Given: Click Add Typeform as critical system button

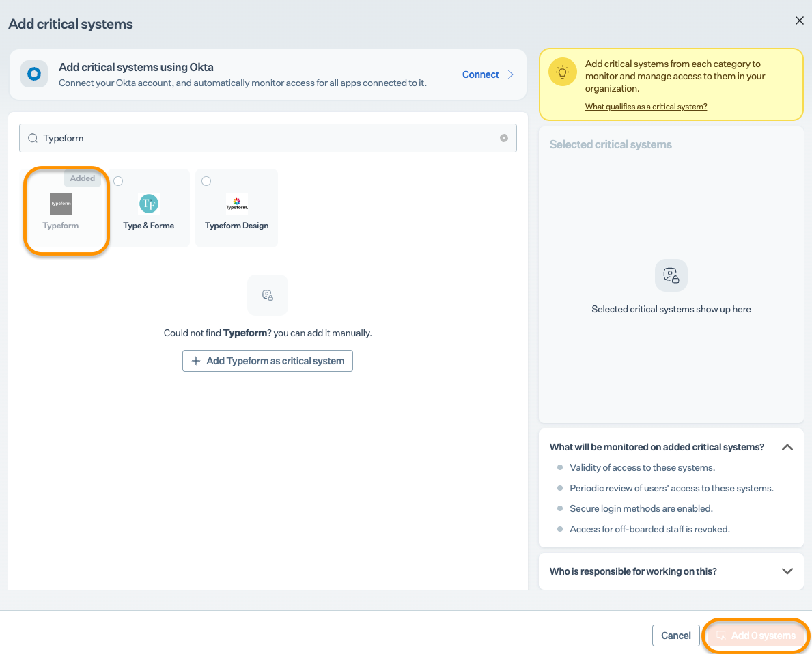Looking at the screenshot, I should tap(268, 362).
